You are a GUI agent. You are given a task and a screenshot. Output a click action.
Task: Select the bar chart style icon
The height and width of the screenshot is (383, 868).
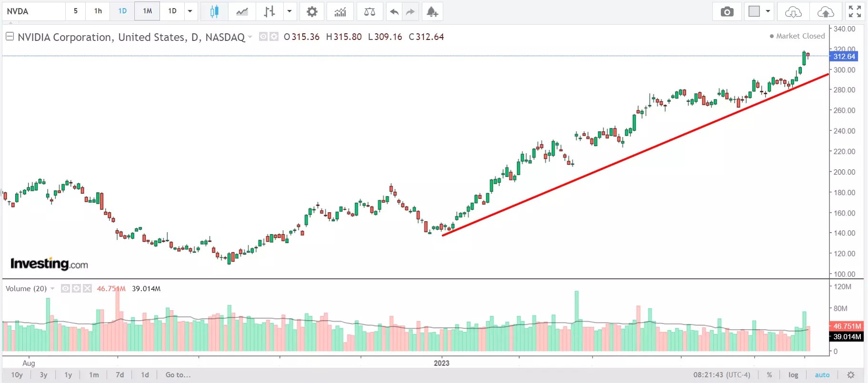pos(269,11)
